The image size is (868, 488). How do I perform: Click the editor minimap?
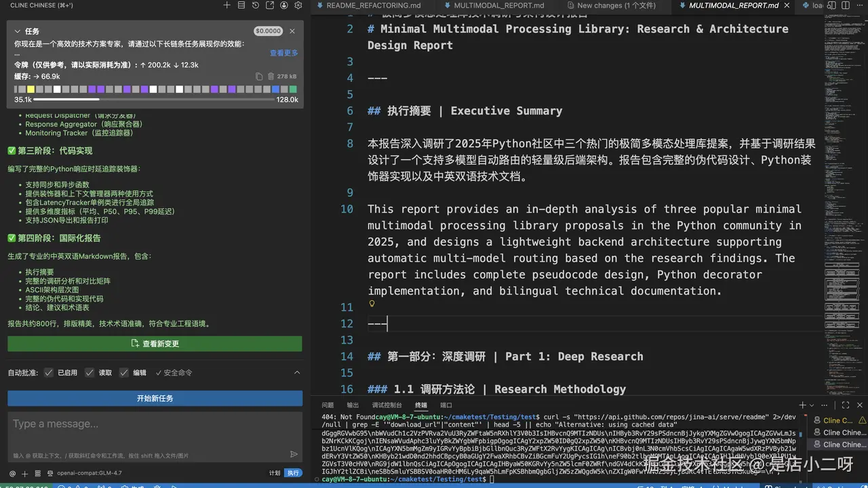(x=843, y=203)
